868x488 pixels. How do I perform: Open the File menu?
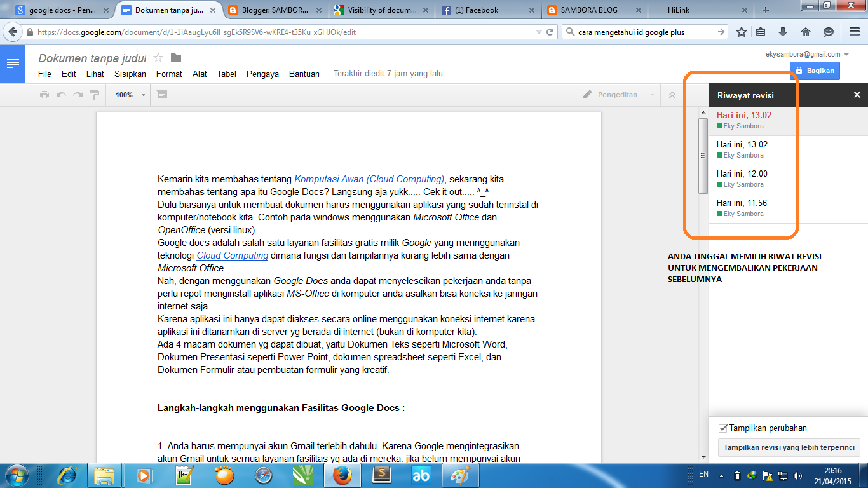[44, 74]
